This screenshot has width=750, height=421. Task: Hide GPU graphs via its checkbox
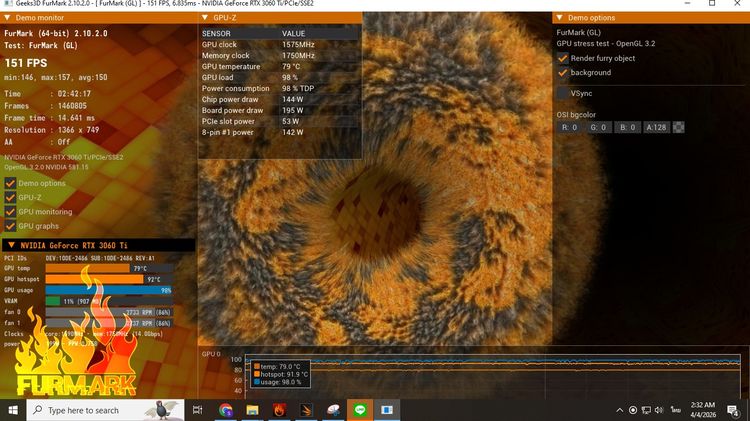[10, 226]
